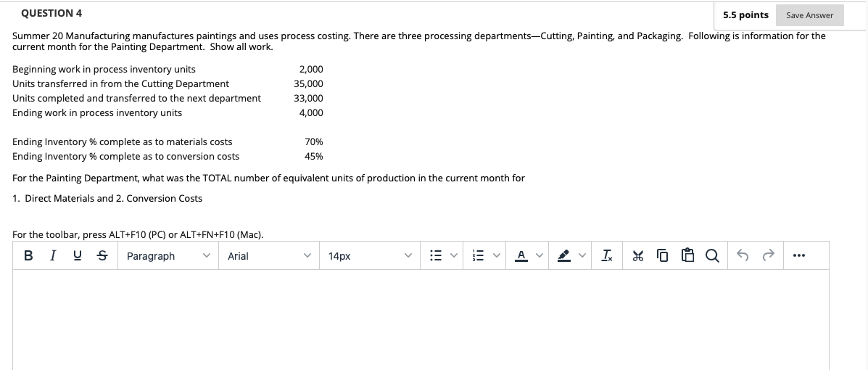Insert a bulleted list
868x370 pixels.
[437, 256]
